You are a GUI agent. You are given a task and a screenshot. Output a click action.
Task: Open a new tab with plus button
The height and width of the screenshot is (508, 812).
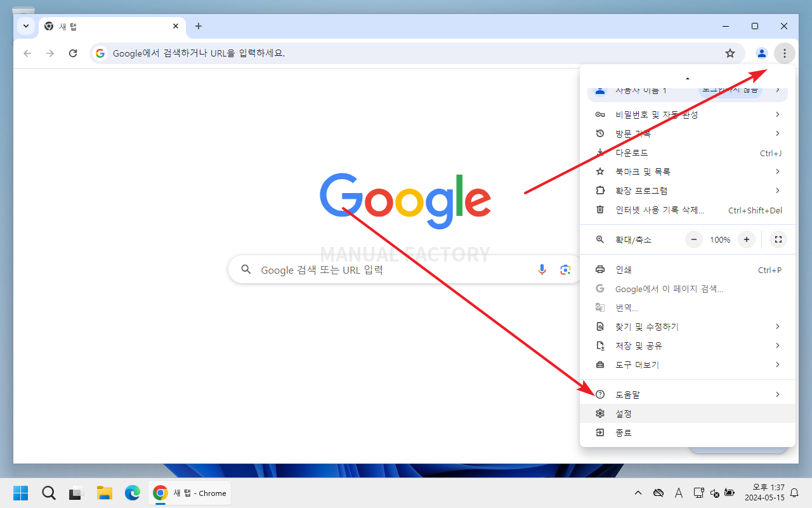(x=199, y=26)
